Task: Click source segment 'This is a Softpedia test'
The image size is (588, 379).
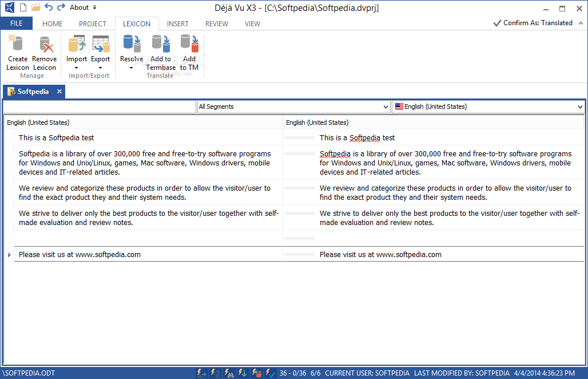Action: pyautogui.click(x=149, y=138)
